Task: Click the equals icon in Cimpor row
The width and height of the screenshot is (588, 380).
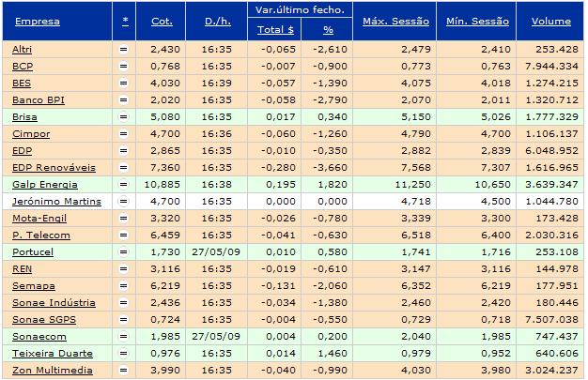Action: point(123,134)
